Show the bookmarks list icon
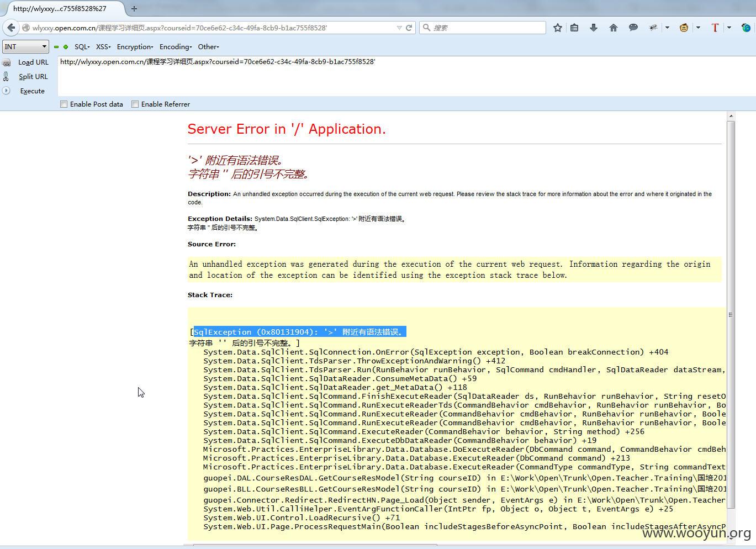756x549 pixels. click(574, 28)
